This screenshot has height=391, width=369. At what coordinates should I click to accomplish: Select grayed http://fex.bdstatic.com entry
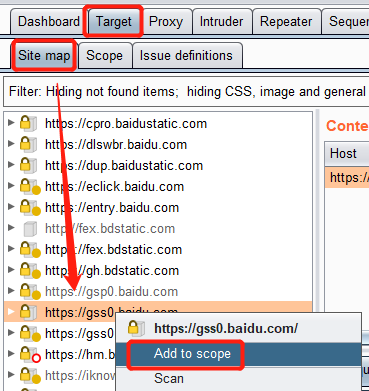coord(110,229)
